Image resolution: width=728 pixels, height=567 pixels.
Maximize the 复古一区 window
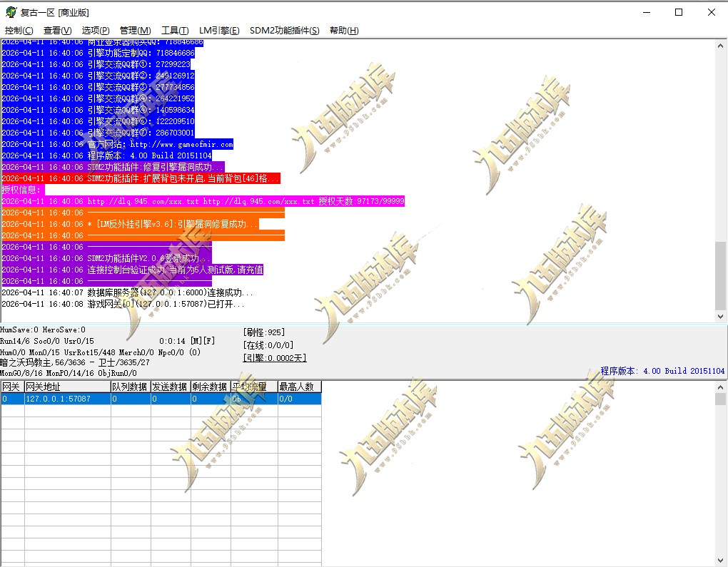click(679, 13)
